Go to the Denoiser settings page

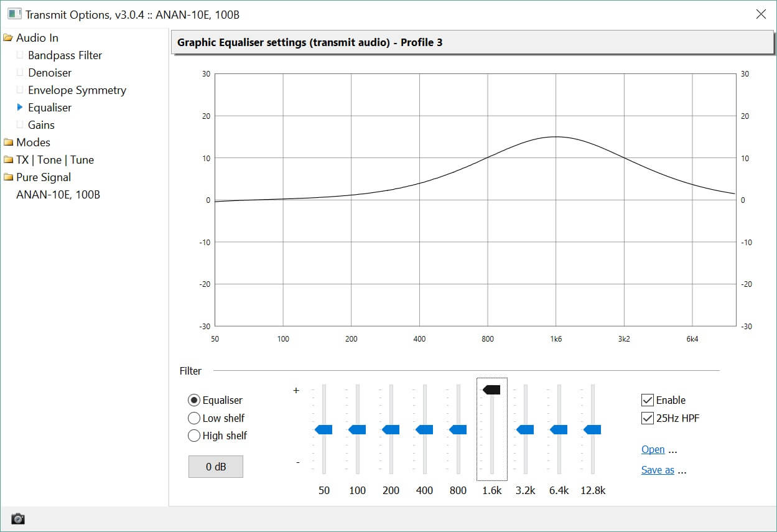pyautogui.click(x=50, y=73)
